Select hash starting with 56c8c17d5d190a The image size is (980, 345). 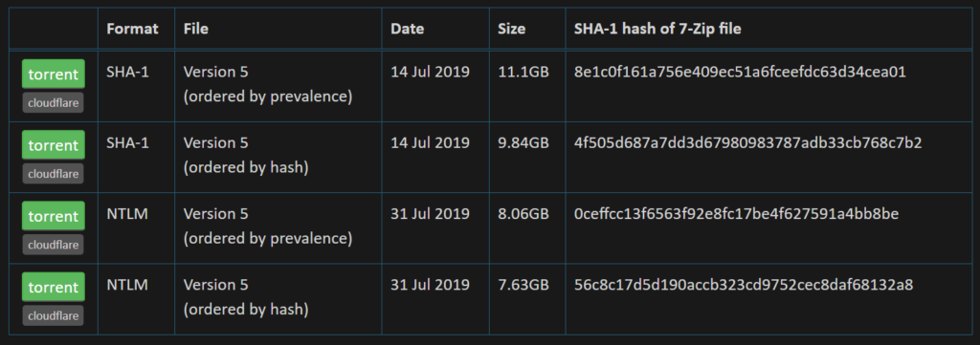[x=744, y=285]
